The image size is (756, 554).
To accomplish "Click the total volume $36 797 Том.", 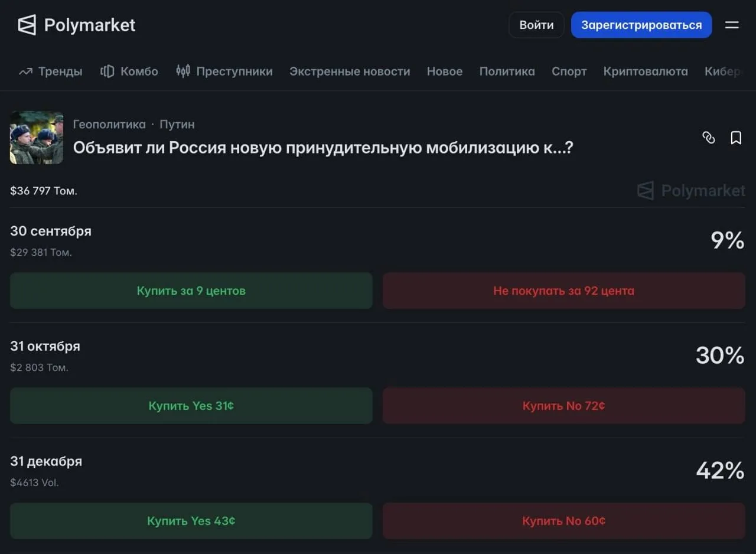I will [44, 191].
